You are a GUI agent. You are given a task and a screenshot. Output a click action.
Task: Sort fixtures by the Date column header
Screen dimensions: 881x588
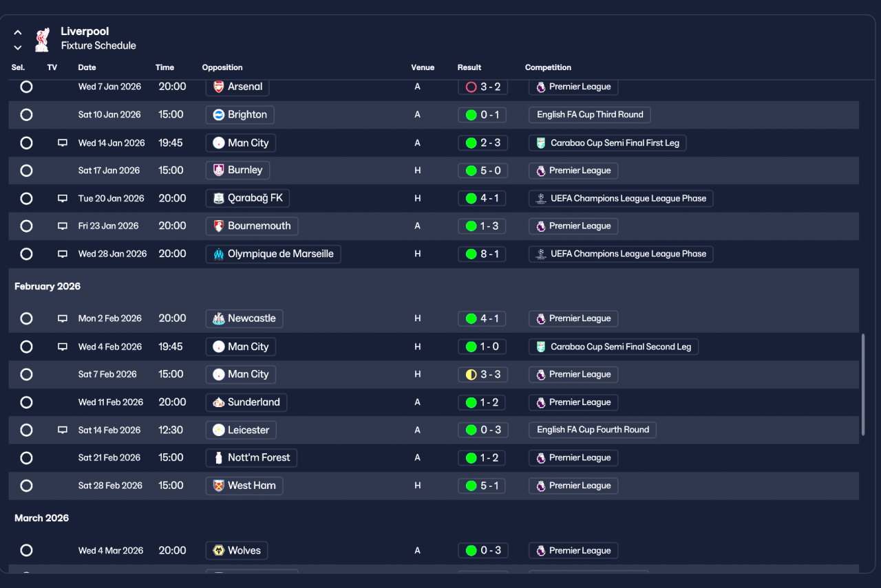(x=87, y=67)
